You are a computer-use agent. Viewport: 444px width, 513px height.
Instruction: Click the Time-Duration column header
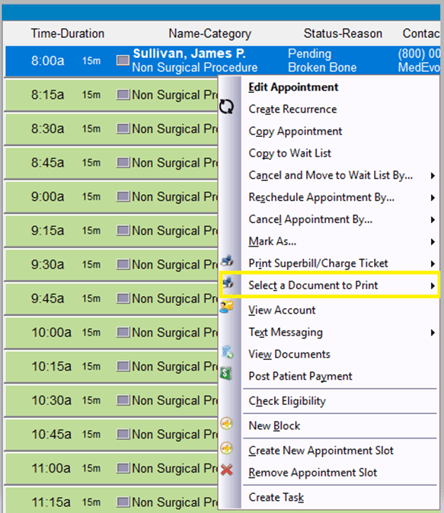click(x=68, y=33)
